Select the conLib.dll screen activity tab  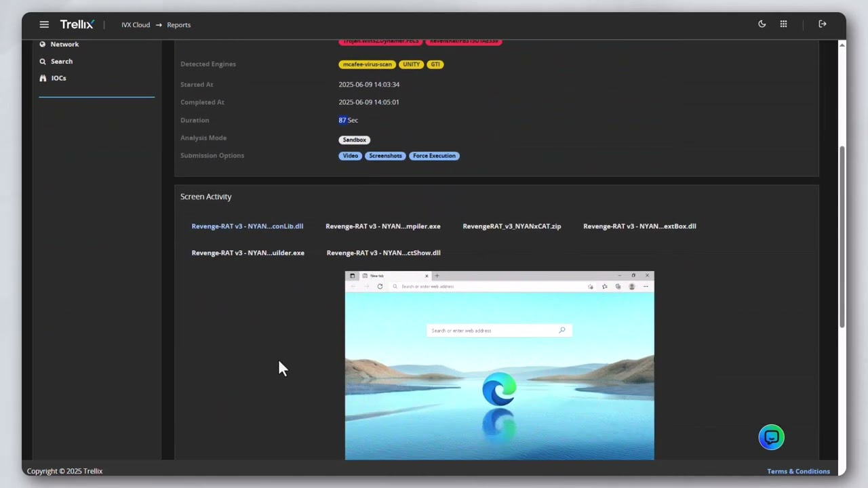[248, 226]
